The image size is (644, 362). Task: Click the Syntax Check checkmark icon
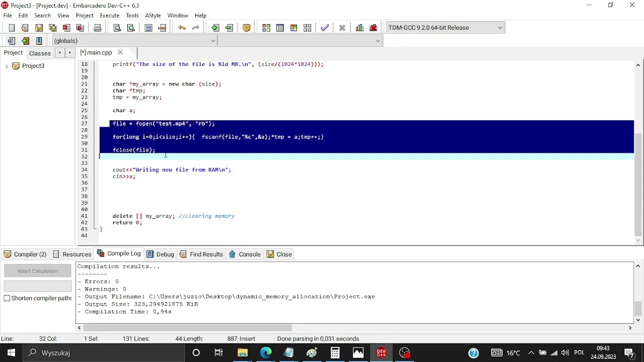click(325, 28)
